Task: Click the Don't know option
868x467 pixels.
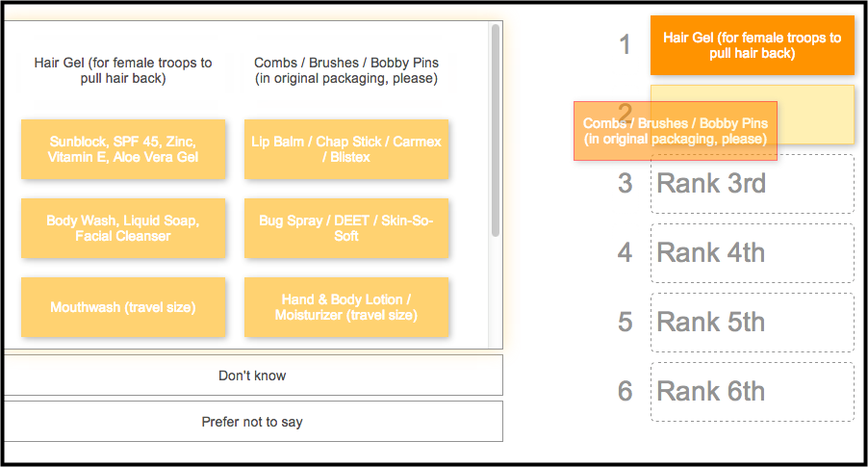Action: pos(252,375)
